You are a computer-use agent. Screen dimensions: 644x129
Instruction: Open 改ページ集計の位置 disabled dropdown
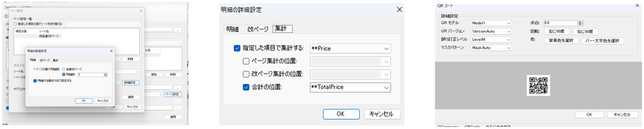350,74
